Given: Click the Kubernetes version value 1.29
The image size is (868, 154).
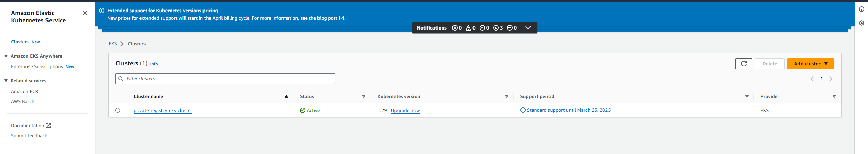Looking at the screenshot, I should (382, 110).
